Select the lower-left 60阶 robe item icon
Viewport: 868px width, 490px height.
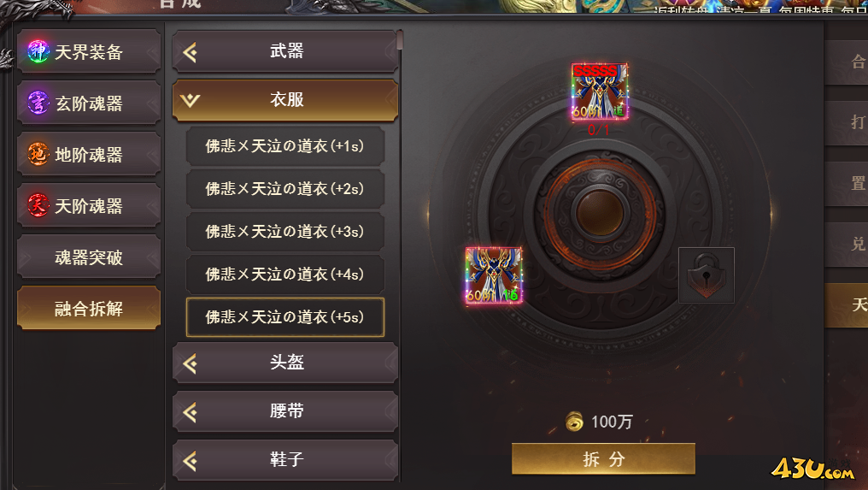(x=494, y=275)
